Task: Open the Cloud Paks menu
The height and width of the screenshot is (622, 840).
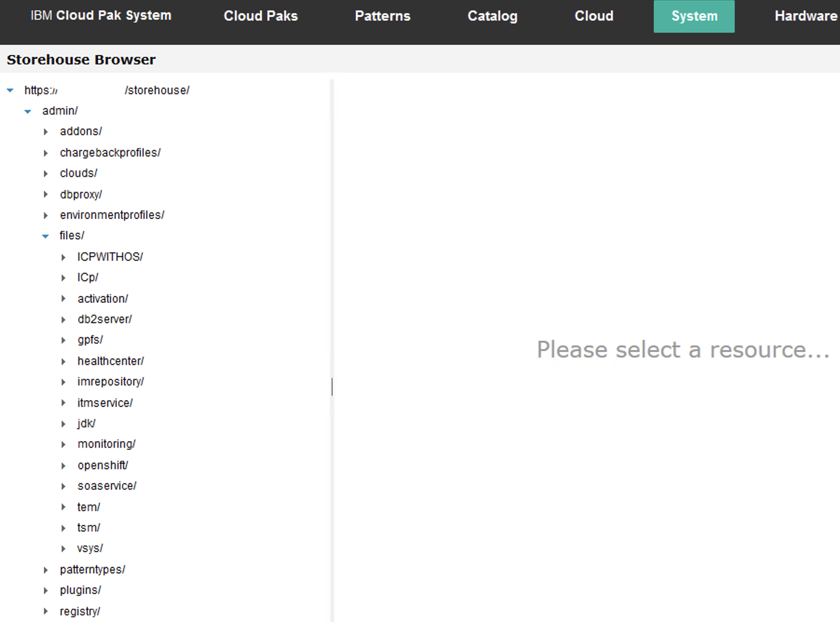Action: pyautogui.click(x=261, y=16)
